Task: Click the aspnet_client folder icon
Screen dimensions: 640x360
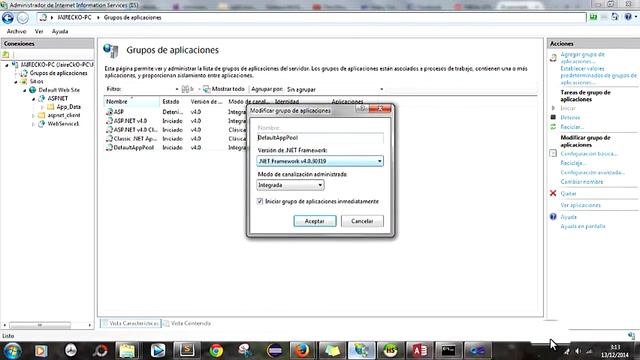Action: [42, 116]
